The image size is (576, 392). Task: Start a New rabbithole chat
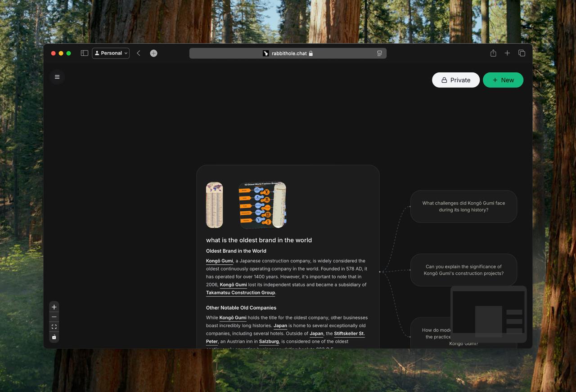tap(503, 80)
